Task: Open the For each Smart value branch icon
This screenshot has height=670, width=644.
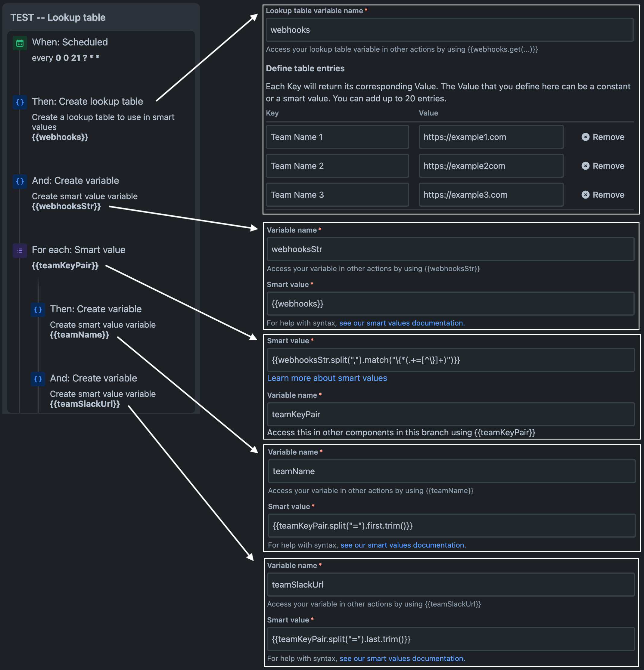Action: point(20,251)
